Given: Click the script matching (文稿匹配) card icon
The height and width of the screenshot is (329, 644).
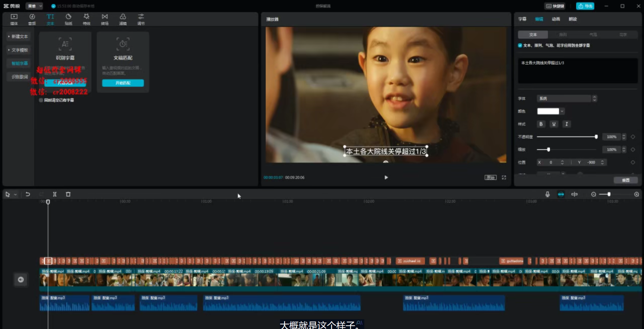Looking at the screenshot, I should [123, 44].
